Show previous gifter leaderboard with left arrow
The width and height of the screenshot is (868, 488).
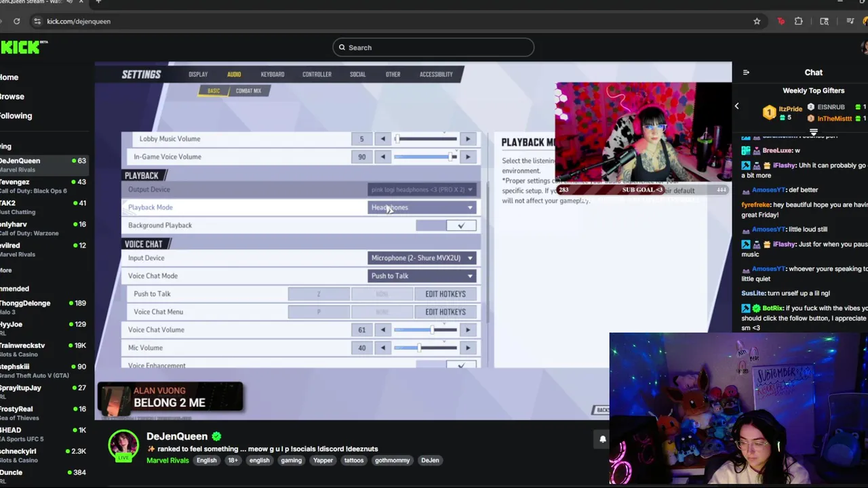pos(736,106)
